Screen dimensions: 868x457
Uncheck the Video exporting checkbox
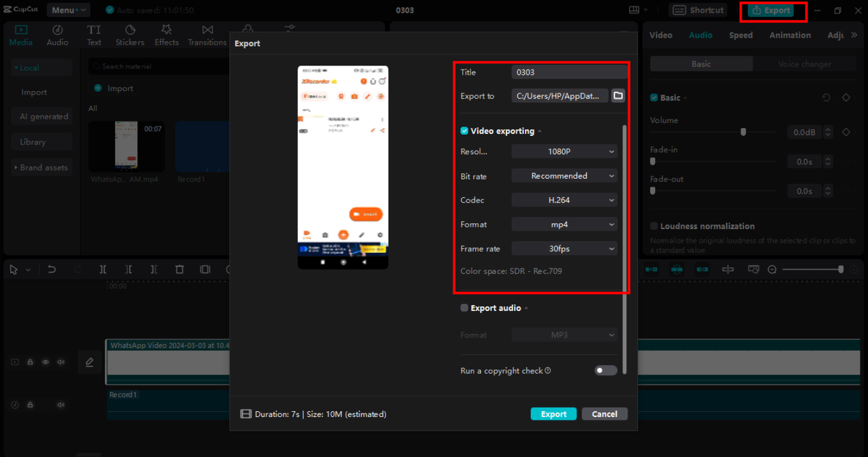[x=464, y=131]
